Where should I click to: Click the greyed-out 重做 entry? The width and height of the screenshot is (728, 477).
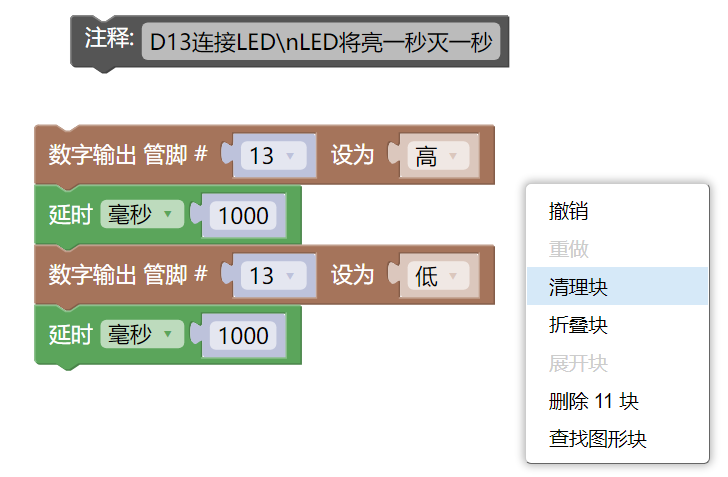coord(568,249)
